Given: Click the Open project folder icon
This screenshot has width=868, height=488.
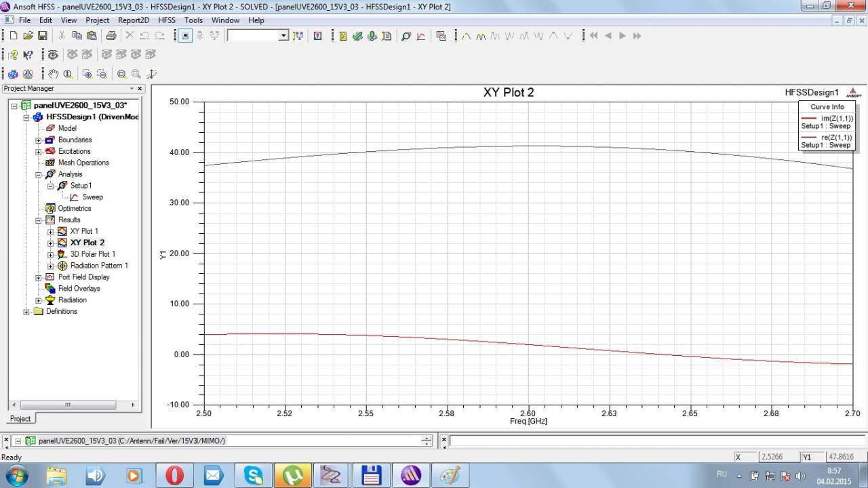Looking at the screenshot, I should pos(28,36).
